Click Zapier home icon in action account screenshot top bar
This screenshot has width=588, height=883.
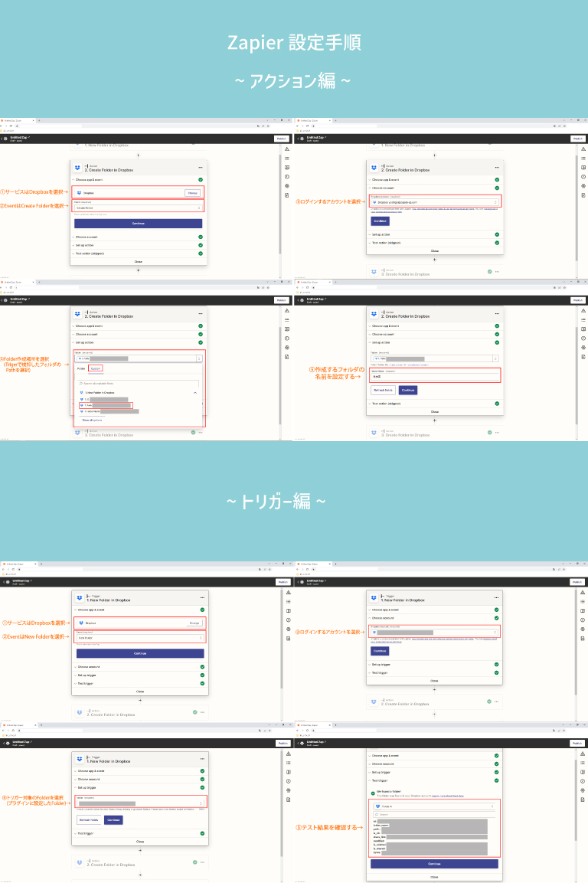(302, 139)
